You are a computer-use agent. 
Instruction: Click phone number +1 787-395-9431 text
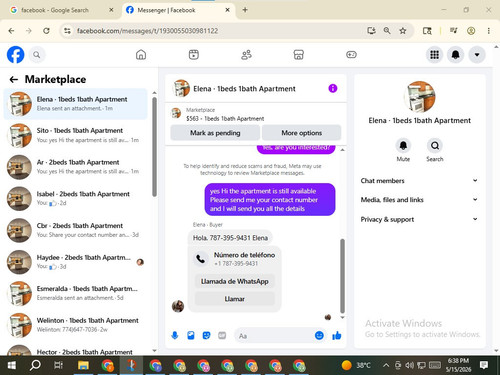pos(236,263)
